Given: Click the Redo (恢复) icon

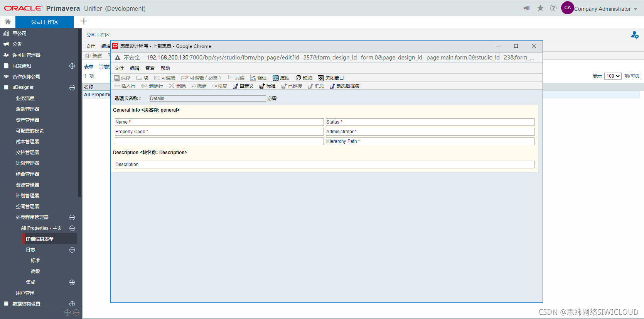Looking at the screenshot, I should (x=214, y=86).
